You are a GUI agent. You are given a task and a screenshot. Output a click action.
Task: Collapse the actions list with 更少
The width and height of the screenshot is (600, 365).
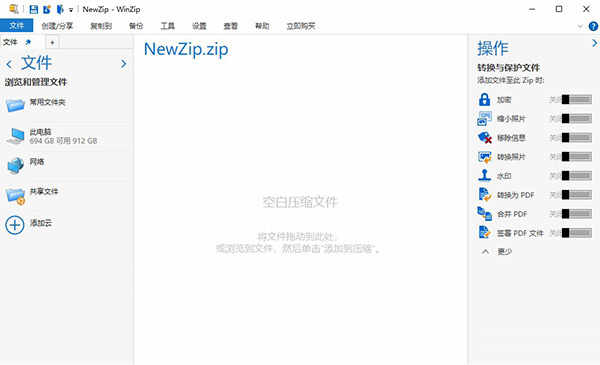click(497, 251)
